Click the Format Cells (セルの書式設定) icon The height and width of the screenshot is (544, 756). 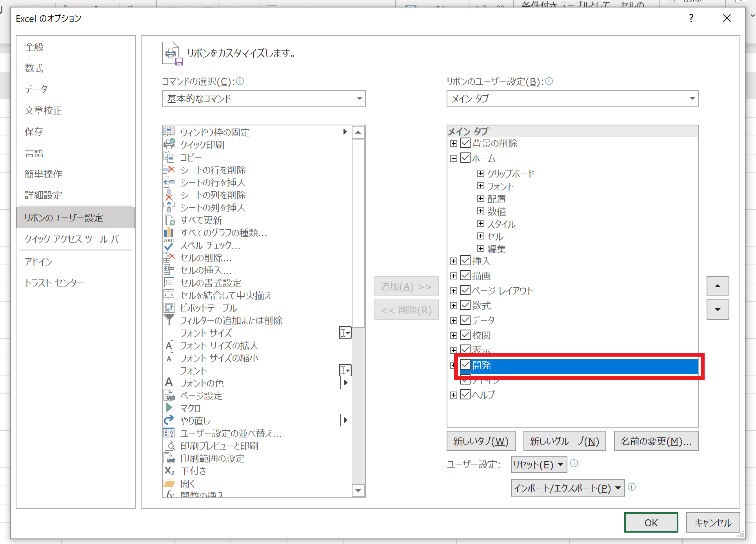click(169, 283)
